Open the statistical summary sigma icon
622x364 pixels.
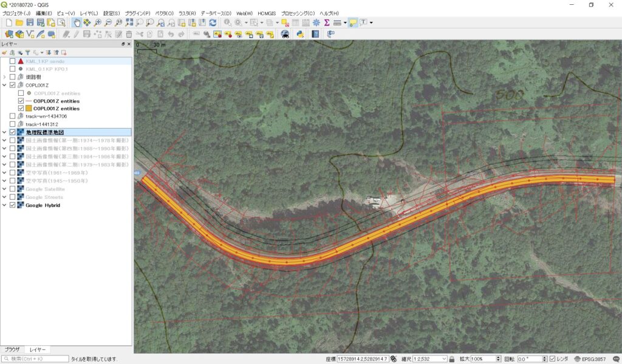[x=326, y=22]
